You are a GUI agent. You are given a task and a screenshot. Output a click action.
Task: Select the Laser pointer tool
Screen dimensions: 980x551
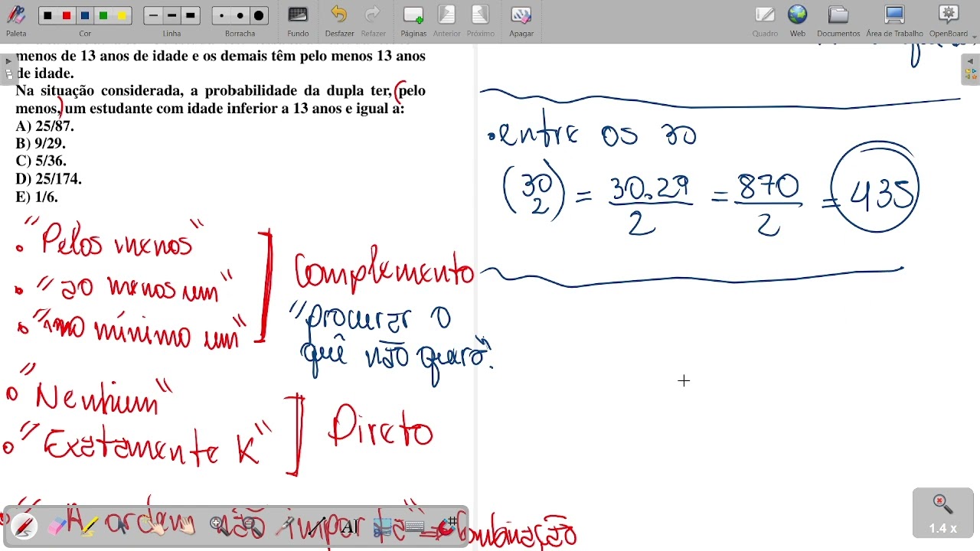point(285,526)
